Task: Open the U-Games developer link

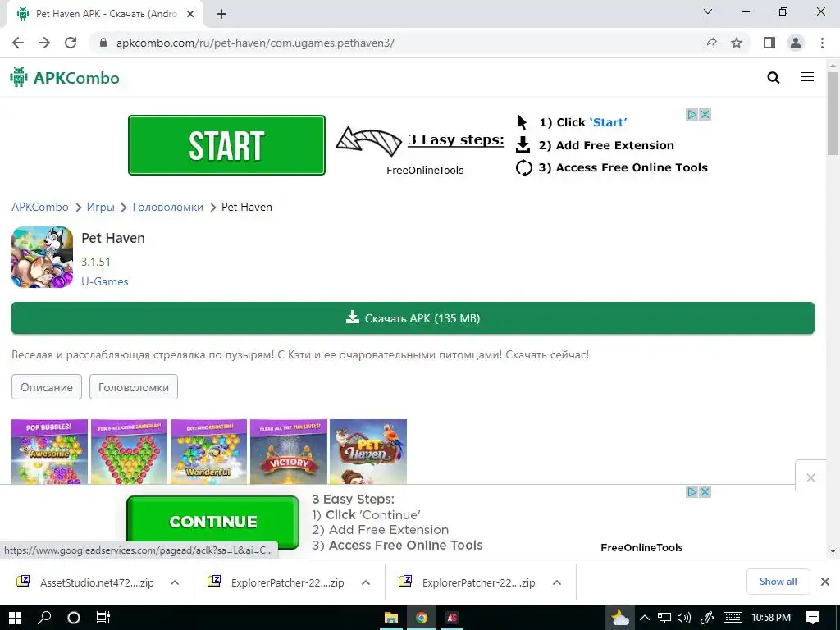Action: 104,281
